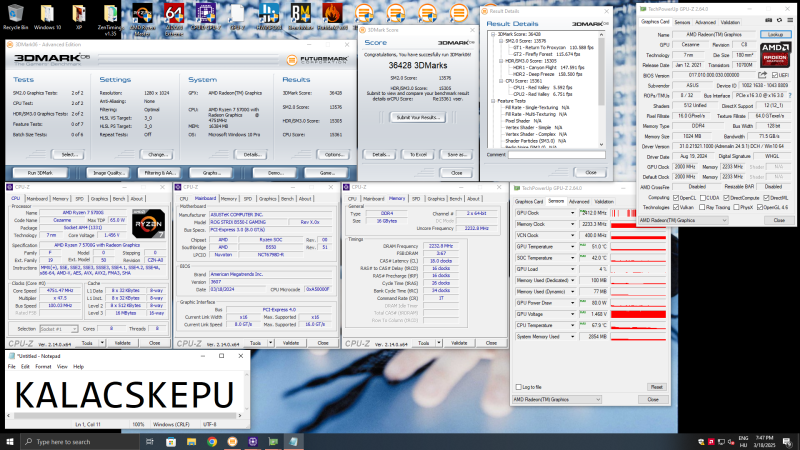Open GPU selector dropdown in Sensors window

tap(557, 399)
